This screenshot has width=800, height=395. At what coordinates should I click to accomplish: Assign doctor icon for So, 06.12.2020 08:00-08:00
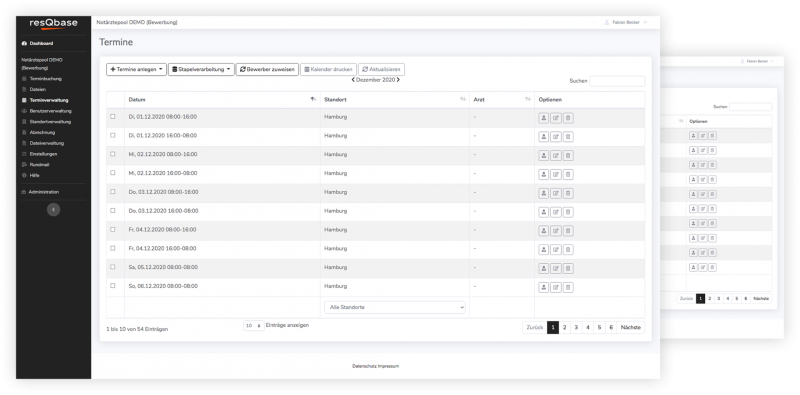(543, 287)
